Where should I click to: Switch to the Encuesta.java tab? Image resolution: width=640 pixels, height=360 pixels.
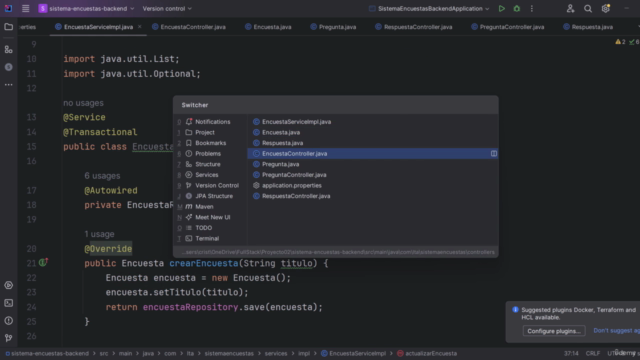point(268,27)
